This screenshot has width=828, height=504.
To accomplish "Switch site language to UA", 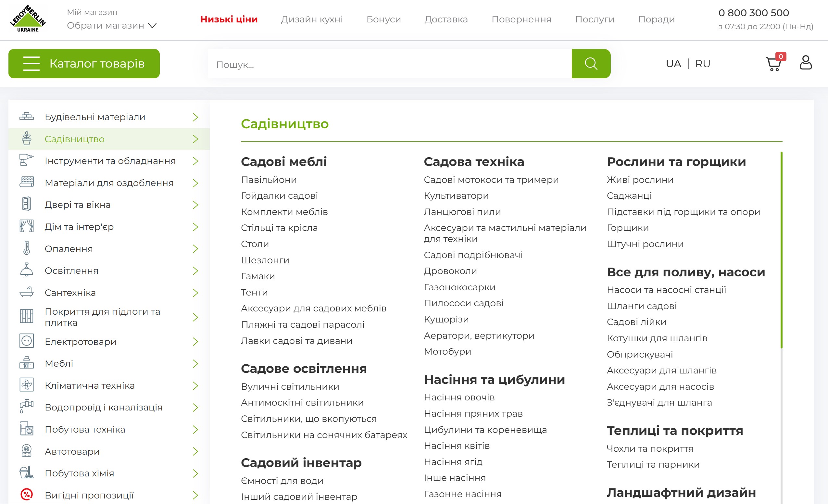I will (x=673, y=64).
